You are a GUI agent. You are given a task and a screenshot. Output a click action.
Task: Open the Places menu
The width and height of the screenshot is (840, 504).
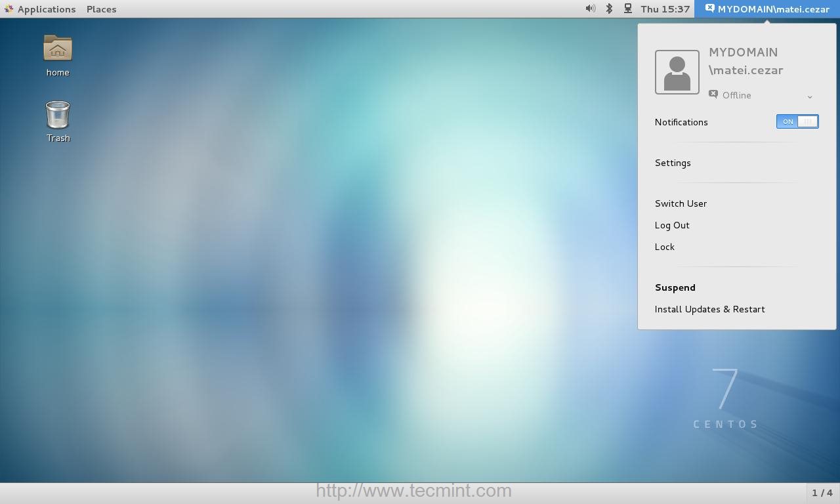coord(102,9)
